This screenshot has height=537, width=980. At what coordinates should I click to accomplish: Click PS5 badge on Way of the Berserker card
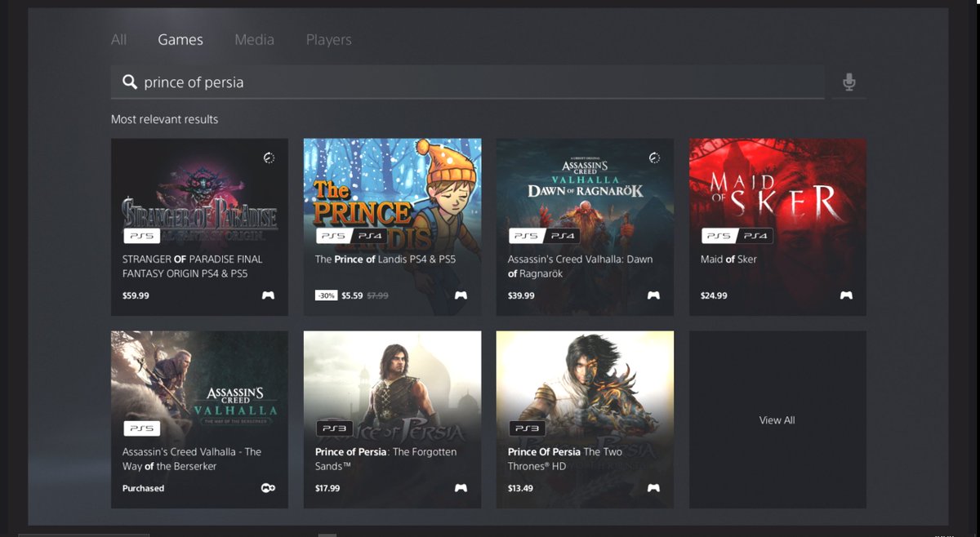click(141, 428)
